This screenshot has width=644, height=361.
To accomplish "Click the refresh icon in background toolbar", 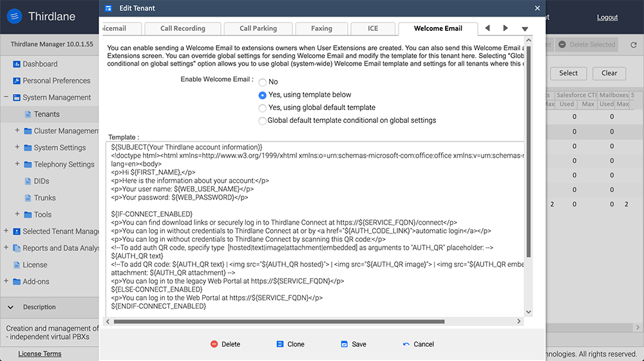I will pyautogui.click(x=633, y=44).
